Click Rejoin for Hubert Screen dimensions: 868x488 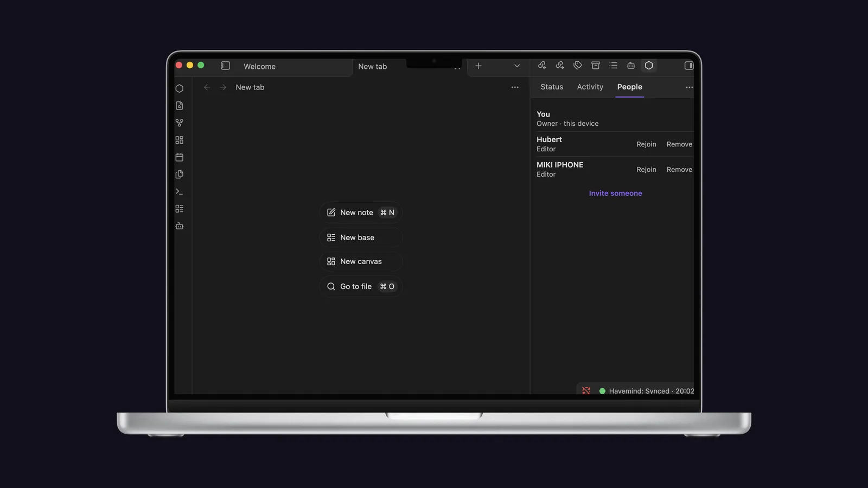[646, 144]
